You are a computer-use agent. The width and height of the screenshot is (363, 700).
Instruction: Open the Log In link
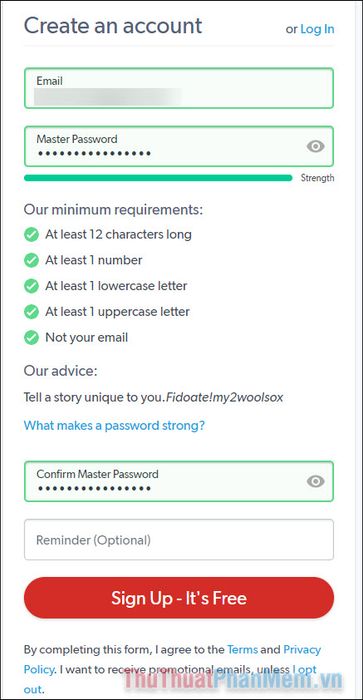click(317, 29)
